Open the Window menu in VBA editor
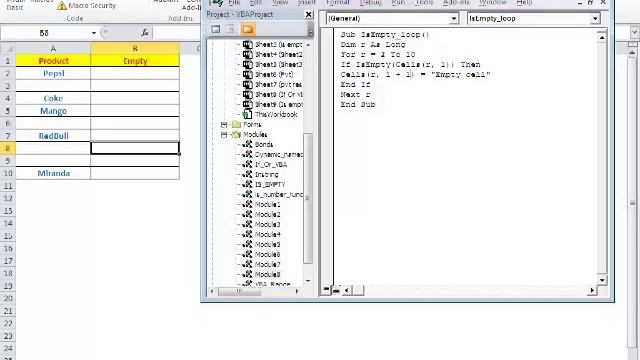Screen dimensions: 640x360 (x=493, y=2)
